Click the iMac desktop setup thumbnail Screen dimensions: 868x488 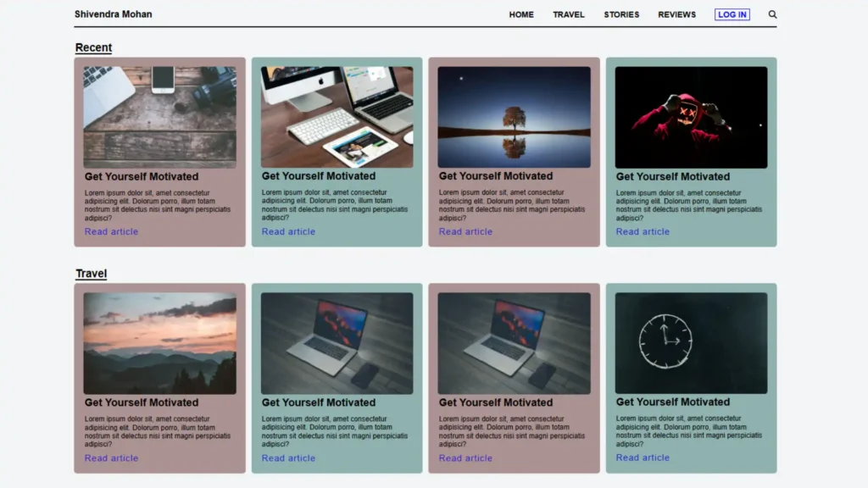tap(337, 116)
